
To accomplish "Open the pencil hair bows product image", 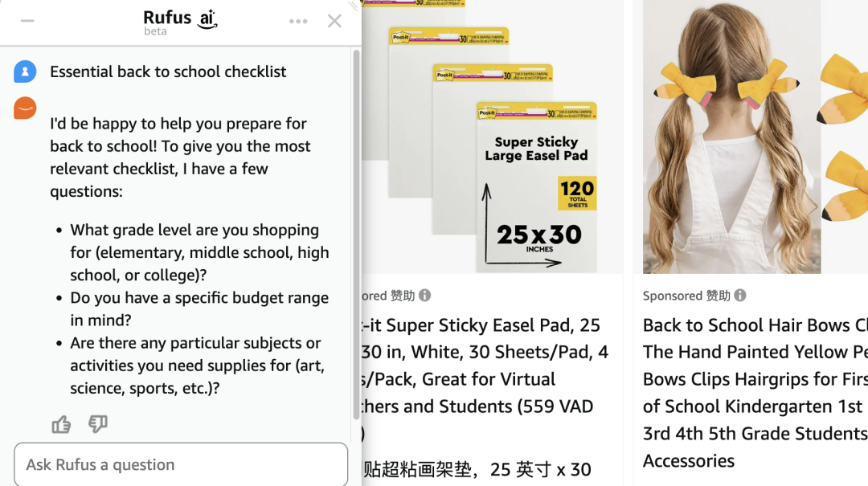I will pyautogui.click(x=755, y=137).
